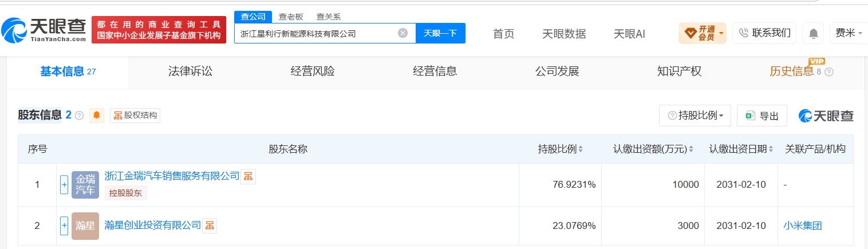Open the 小米集团 related link
The height and width of the screenshot is (249, 868).
[802, 226]
